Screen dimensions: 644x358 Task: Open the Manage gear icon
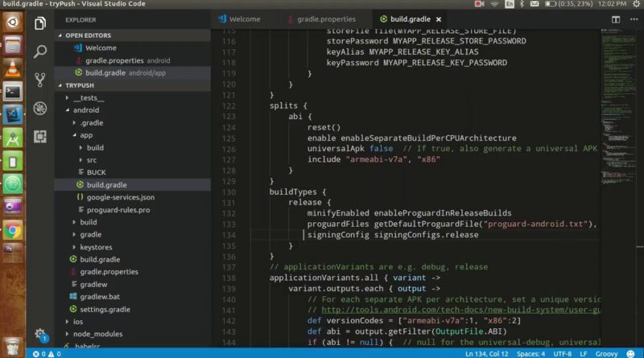tap(39, 333)
